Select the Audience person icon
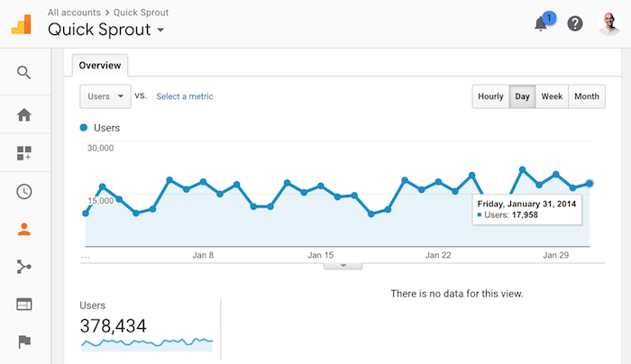 pos(24,229)
